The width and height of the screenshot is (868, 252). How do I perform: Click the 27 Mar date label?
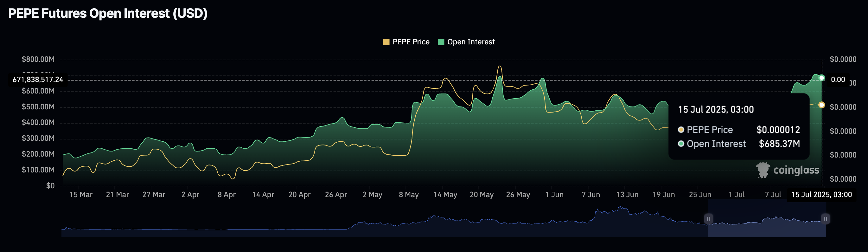154,195
